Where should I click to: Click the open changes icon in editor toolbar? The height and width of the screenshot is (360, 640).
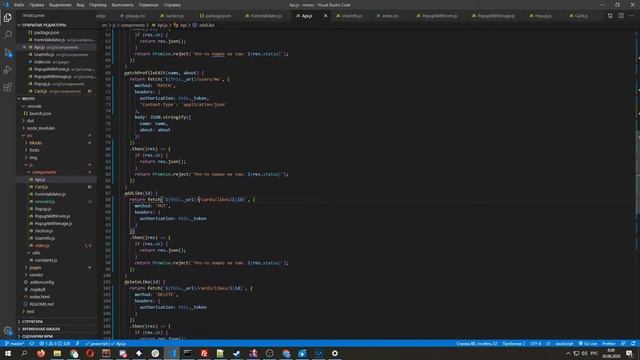(x=610, y=16)
